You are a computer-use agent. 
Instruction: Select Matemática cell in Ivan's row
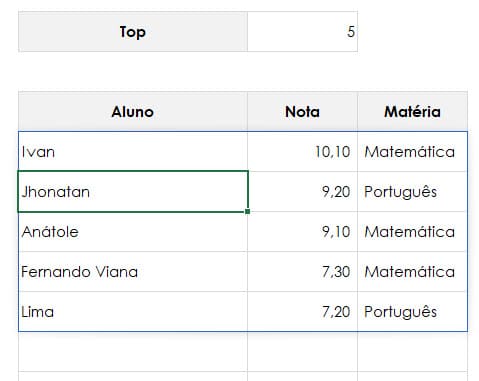pyautogui.click(x=412, y=152)
